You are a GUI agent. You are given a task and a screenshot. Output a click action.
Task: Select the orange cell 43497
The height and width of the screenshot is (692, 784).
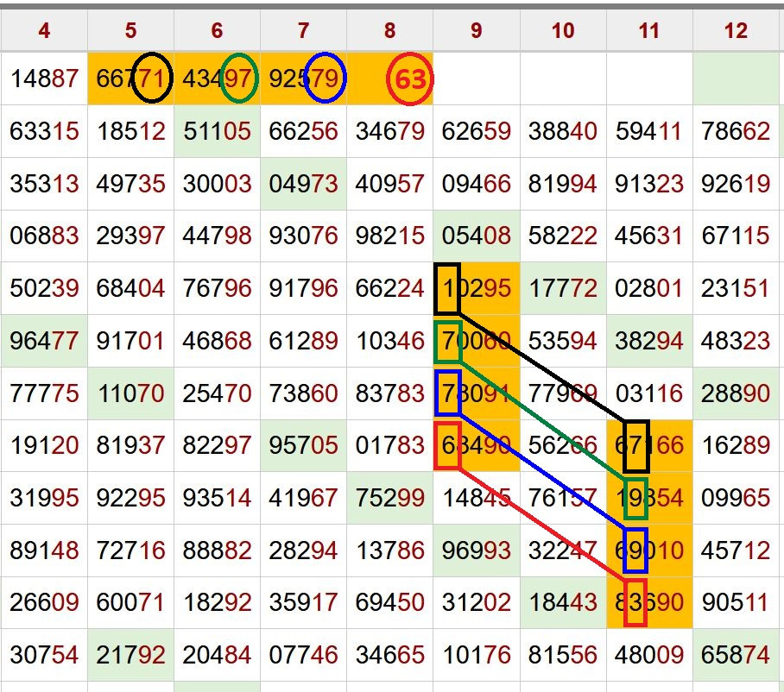click(217, 79)
